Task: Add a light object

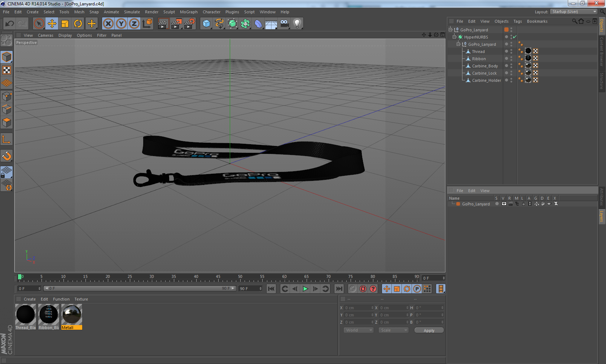Action: click(297, 24)
